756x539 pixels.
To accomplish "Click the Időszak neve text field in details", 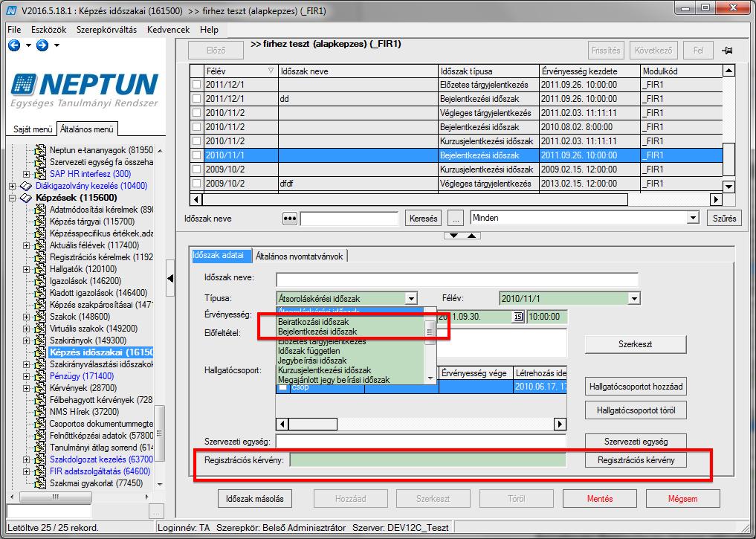I will point(457,279).
